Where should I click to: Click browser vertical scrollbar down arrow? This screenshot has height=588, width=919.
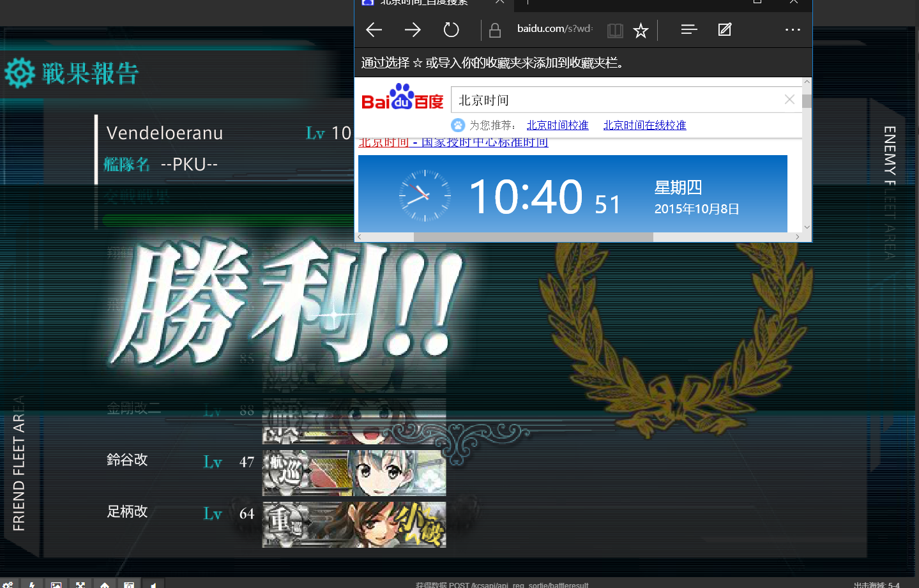coord(807,227)
